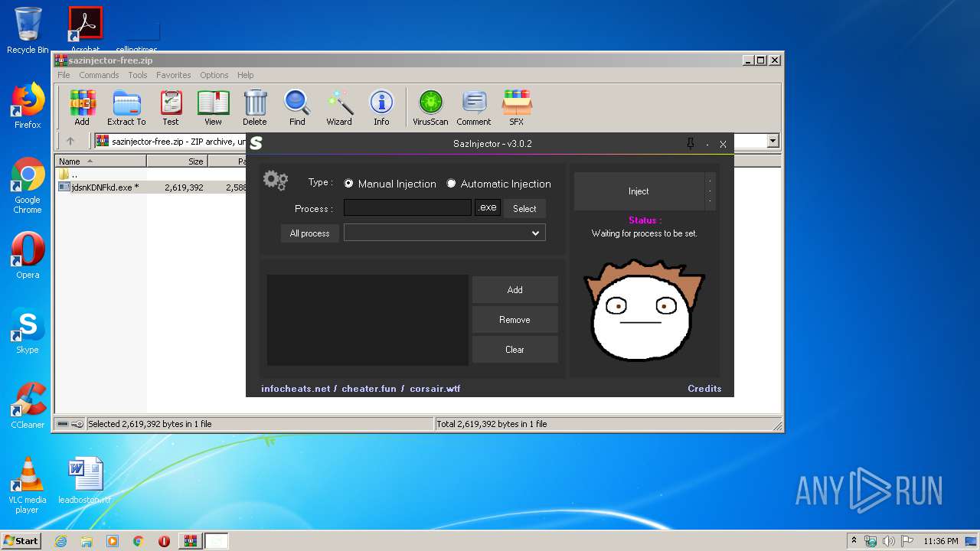980x551 pixels.
Task: Sort by the Name column header
Action: (x=101, y=161)
